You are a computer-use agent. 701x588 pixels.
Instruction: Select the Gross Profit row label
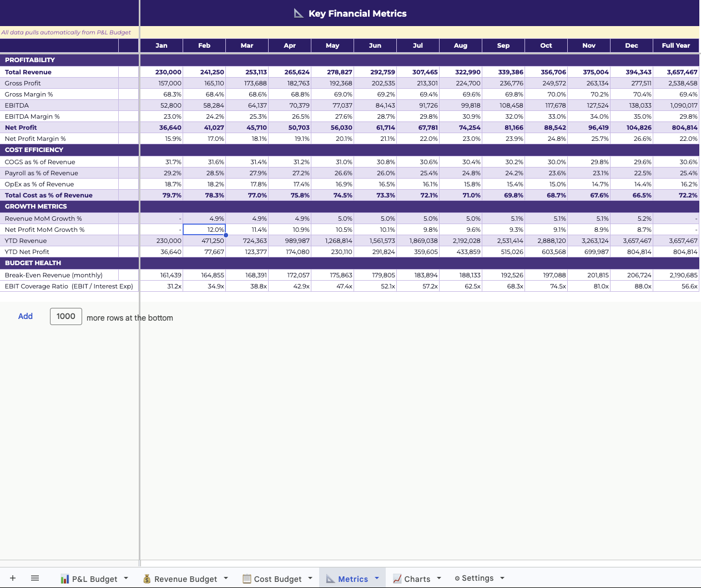coord(23,83)
